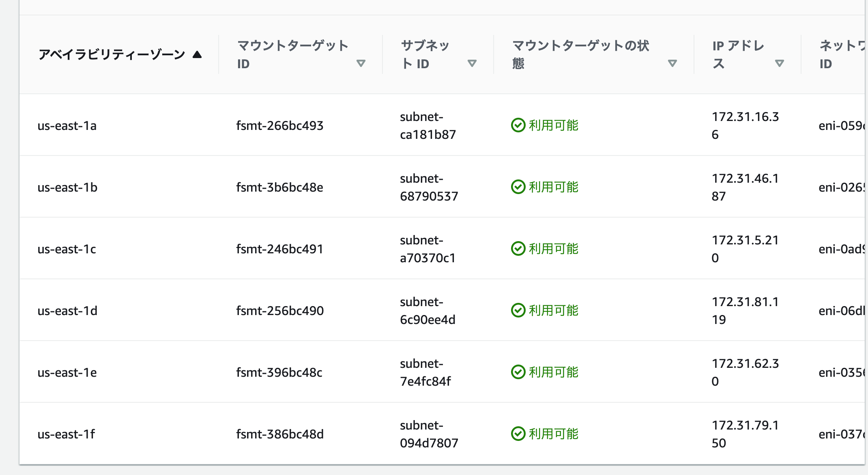
Task: Click network interface eni-035 in us-east-1e row
Action: [842, 373]
